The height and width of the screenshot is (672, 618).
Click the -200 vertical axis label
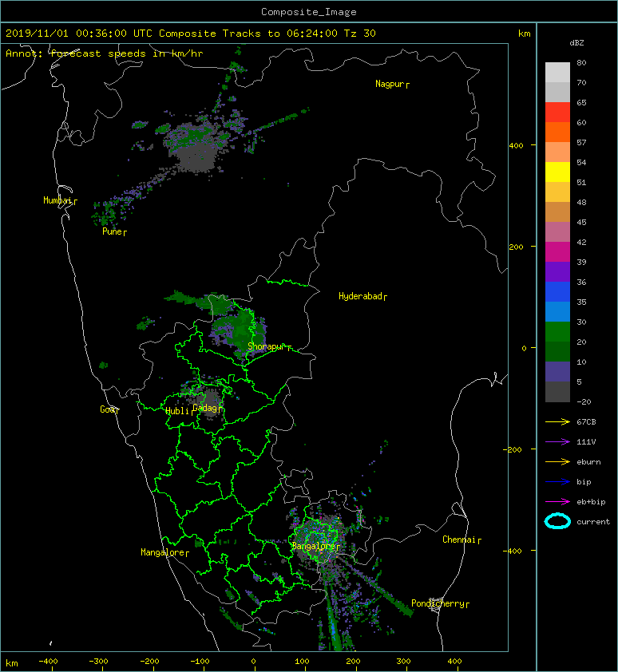click(x=513, y=449)
